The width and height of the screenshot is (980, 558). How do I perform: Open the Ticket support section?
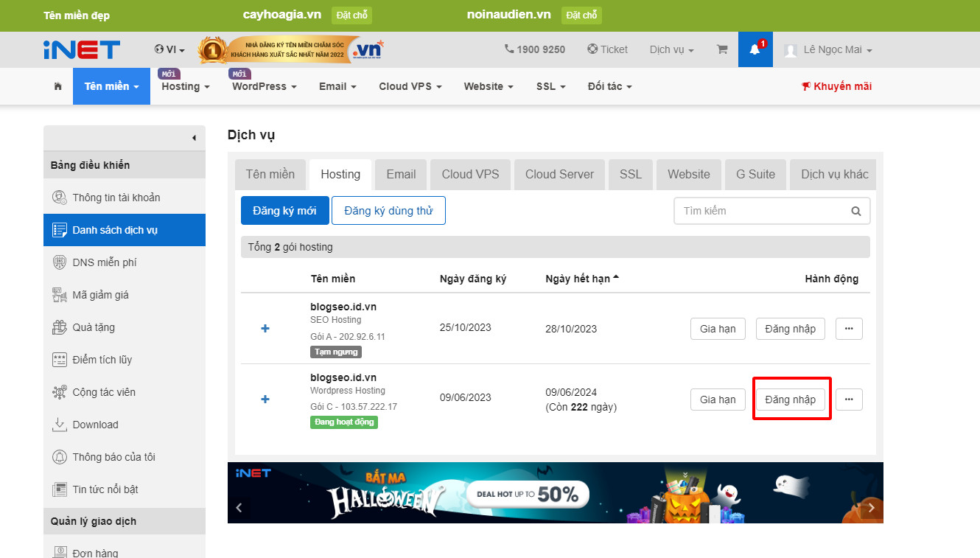tap(607, 49)
